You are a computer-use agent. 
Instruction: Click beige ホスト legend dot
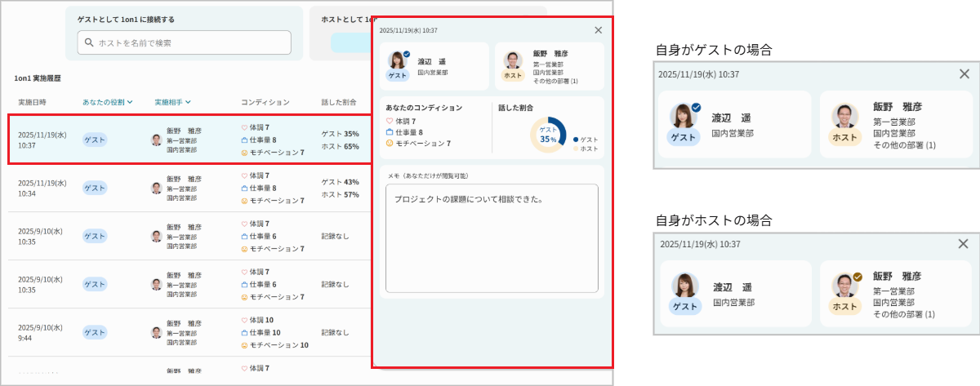point(576,149)
